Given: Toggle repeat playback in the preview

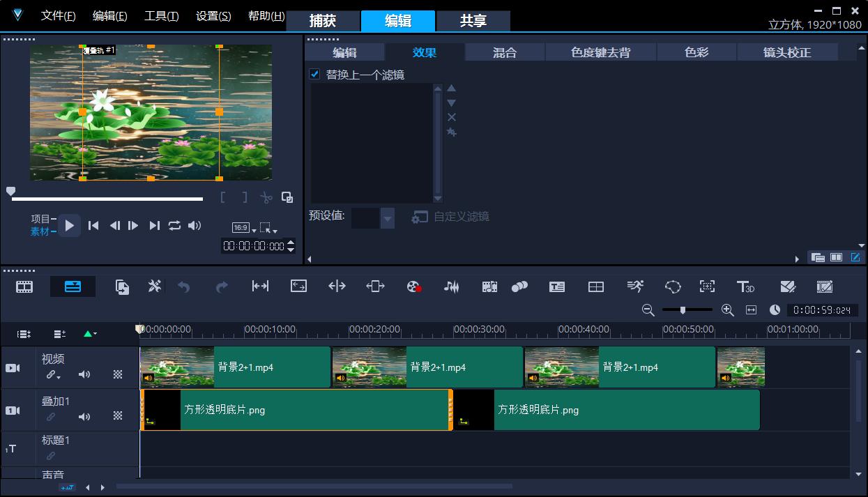Looking at the screenshot, I should (x=174, y=225).
